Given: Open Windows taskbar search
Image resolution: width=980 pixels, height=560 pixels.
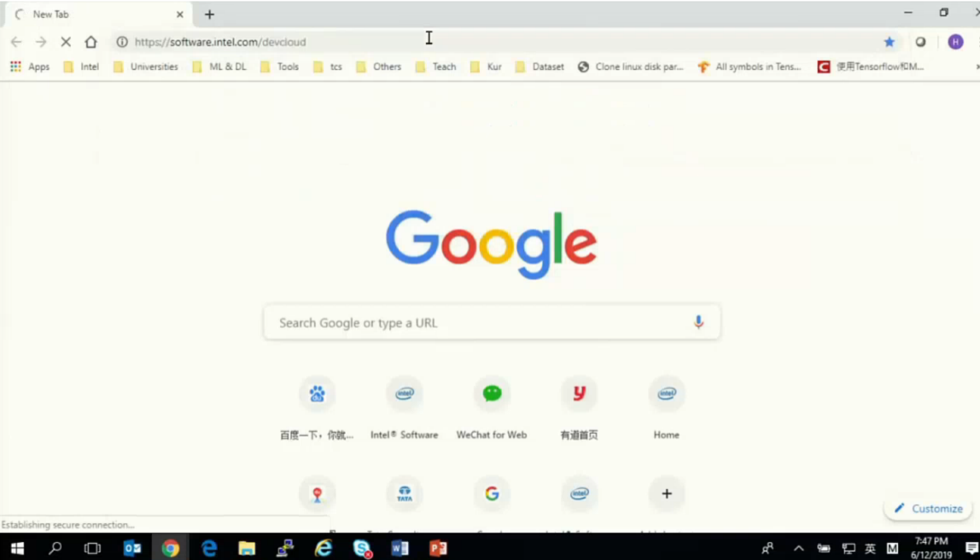Looking at the screenshot, I should coord(55,549).
